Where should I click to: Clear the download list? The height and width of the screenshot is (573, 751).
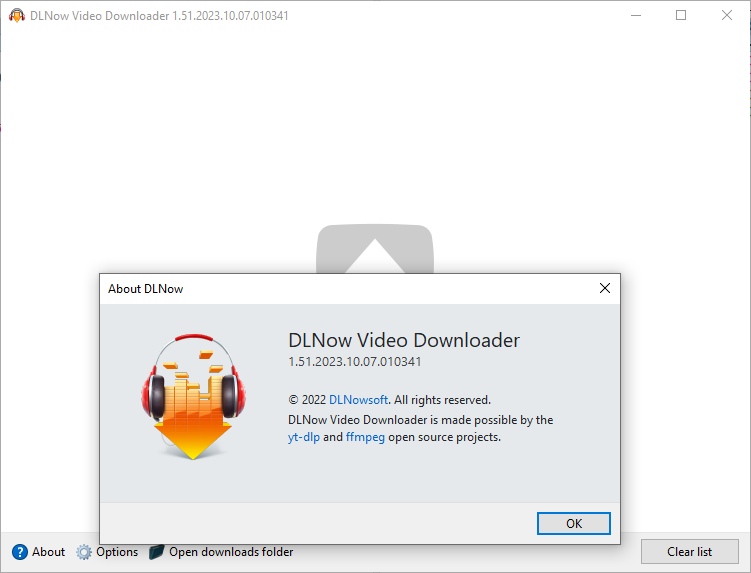[x=690, y=552]
